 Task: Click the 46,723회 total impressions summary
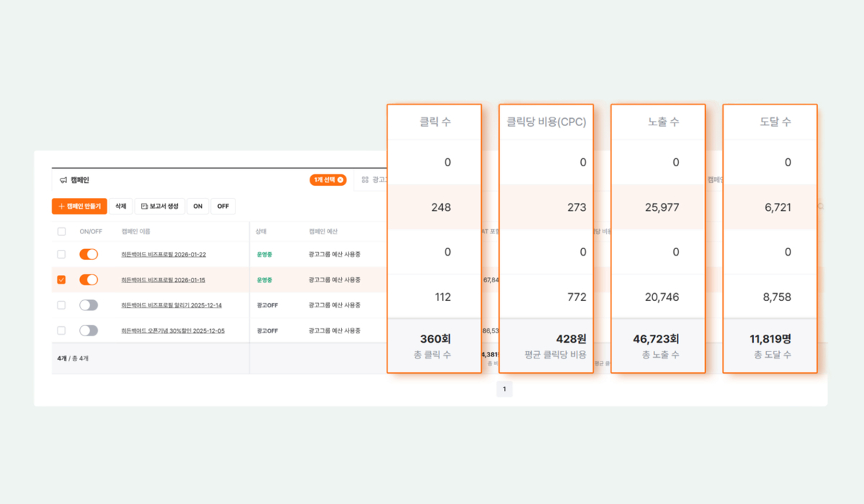click(655, 338)
